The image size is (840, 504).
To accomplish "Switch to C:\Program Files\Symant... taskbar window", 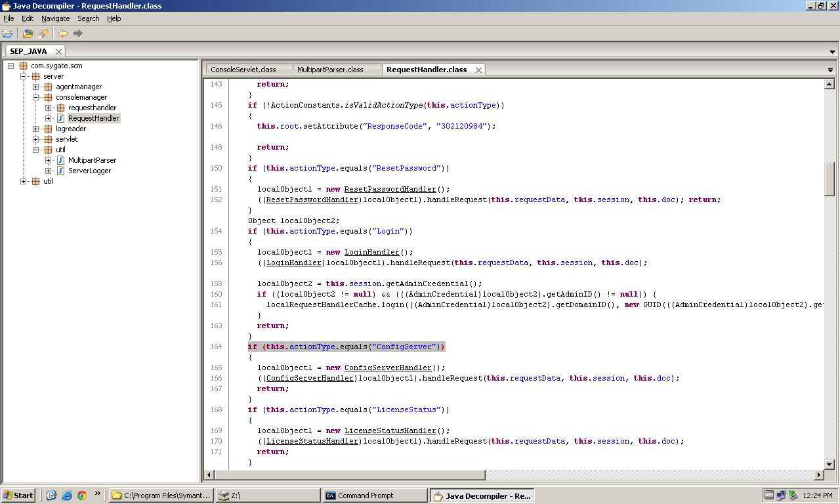I will [x=161, y=495].
